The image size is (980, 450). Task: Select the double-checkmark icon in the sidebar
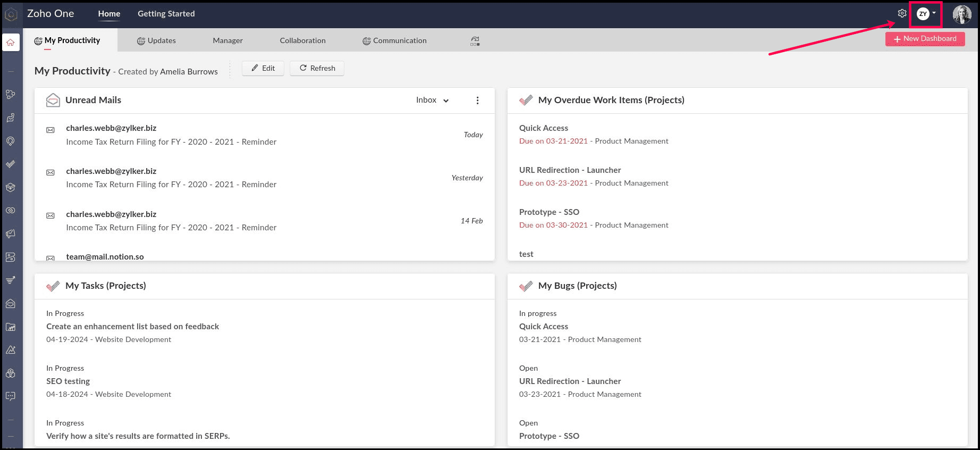click(x=11, y=164)
